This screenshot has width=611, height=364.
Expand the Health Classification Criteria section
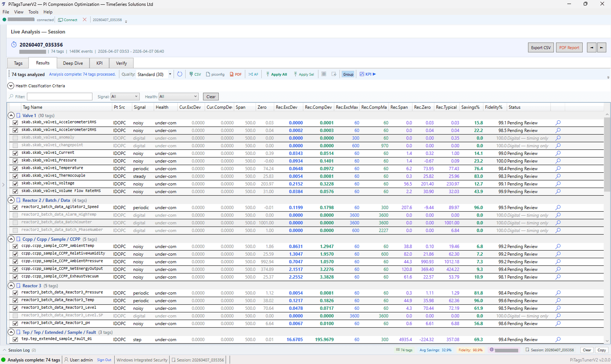coord(11,86)
